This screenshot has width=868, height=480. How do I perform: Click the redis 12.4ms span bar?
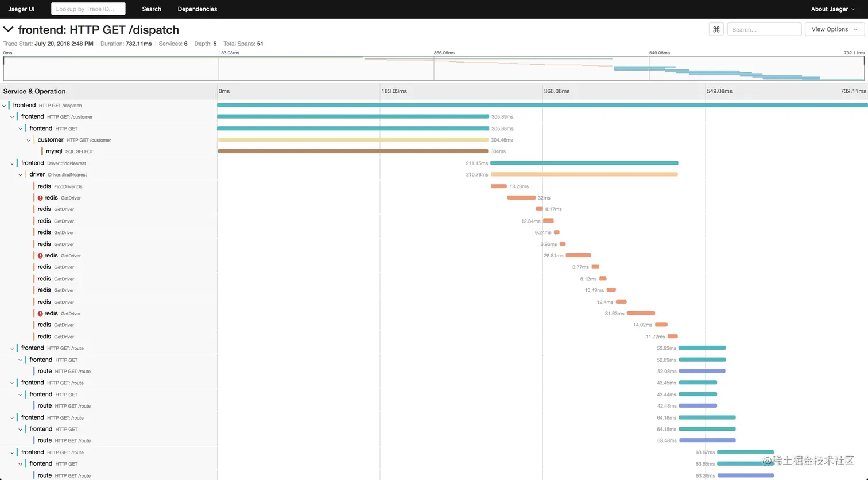tap(621, 302)
